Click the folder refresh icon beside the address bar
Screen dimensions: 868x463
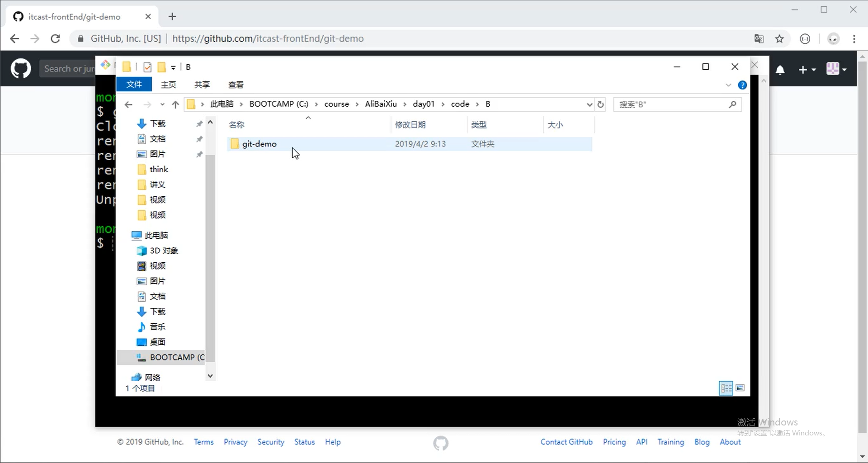click(x=601, y=104)
